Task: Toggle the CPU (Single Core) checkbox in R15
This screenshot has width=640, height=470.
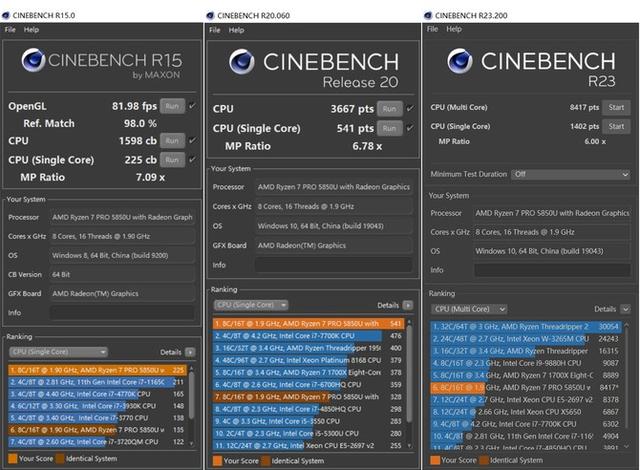Action: [x=192, y=159]
